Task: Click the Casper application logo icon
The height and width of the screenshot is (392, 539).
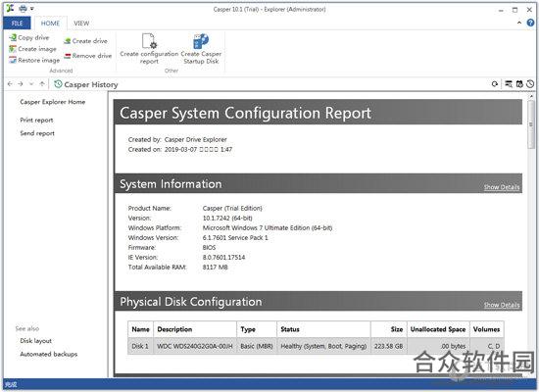Action: [x=11, y=8]
